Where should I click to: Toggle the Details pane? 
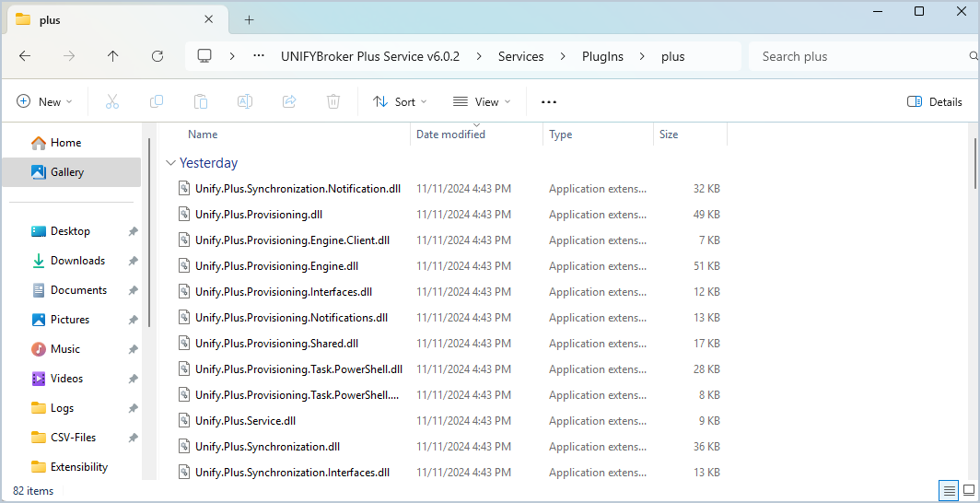[x=934, y=102]
